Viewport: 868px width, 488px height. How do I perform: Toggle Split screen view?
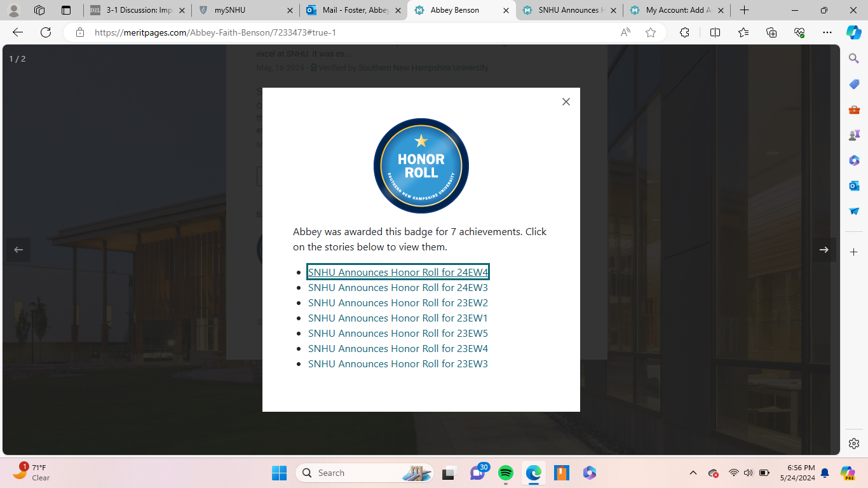tap(715, 32)
